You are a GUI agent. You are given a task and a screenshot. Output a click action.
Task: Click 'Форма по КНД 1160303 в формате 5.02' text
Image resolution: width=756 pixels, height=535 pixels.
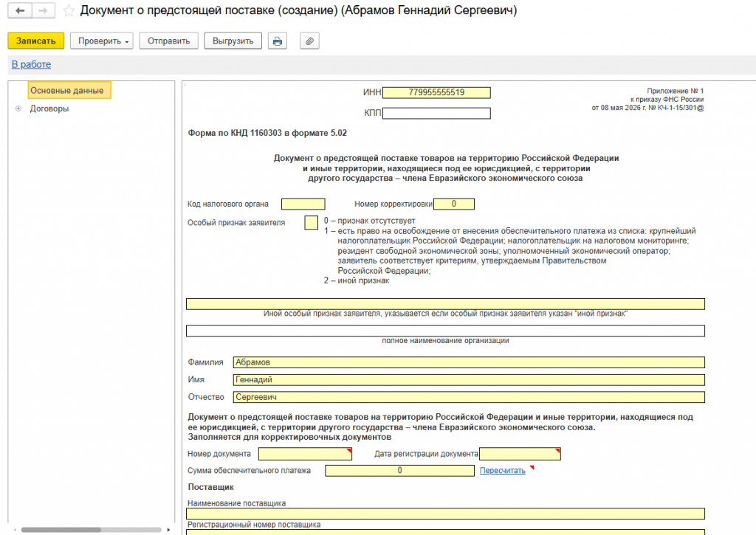pos(267,133)
